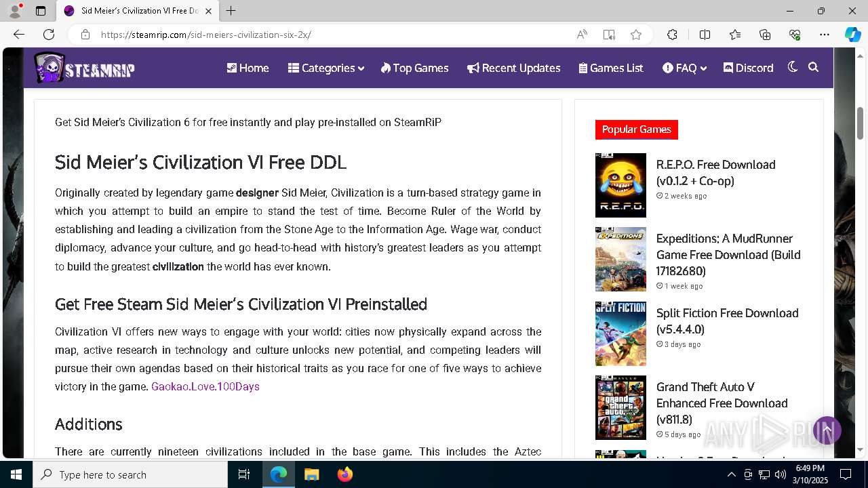Close the Sid Meier's Civilization VI tab
This screenshot has height=488, width=868.
point(209,11)
